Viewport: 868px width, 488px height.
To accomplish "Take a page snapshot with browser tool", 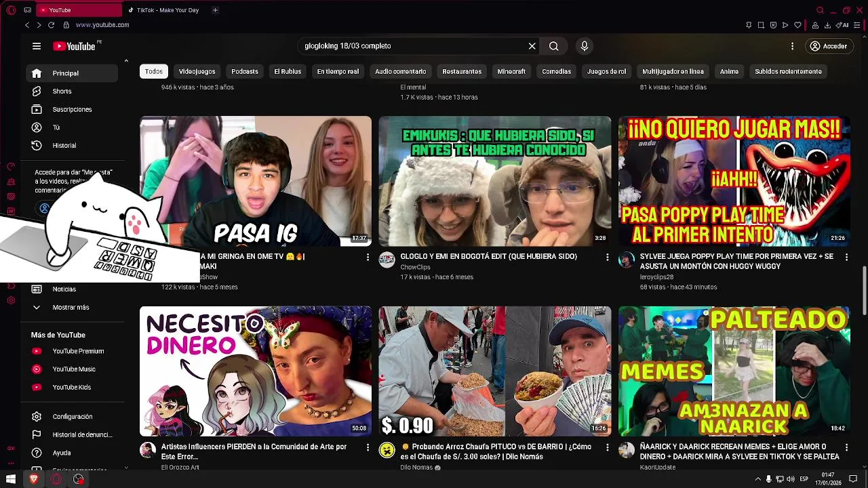I will pyautogui.click(x=761, y=25).
